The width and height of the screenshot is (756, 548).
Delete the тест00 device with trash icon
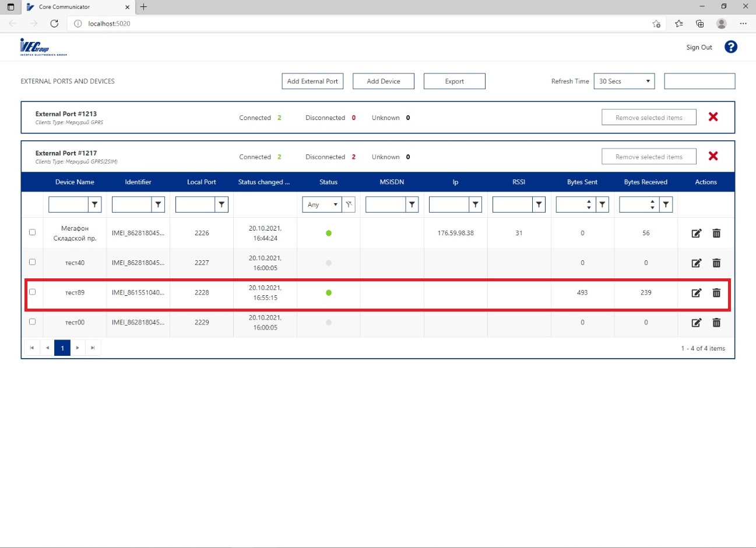click(x=716, y=323)
